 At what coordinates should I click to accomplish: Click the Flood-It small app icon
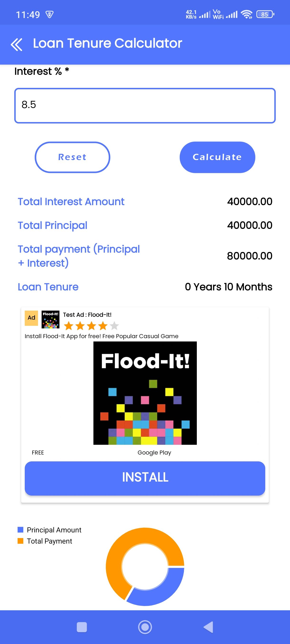(x=50, y=319)
